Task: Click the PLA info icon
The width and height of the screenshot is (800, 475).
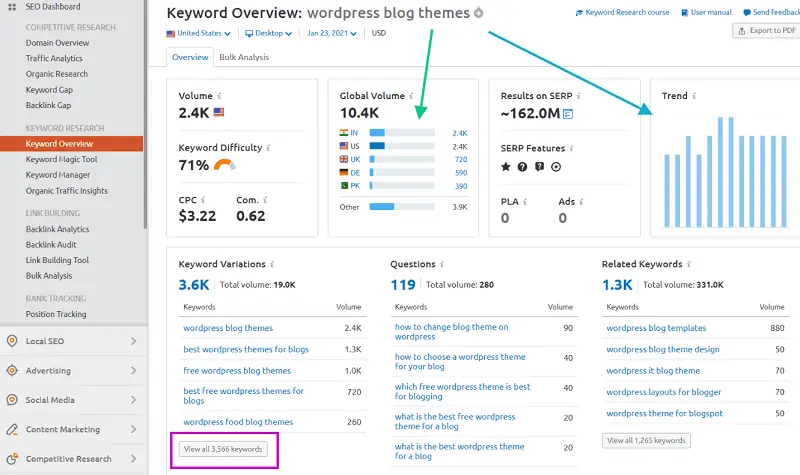Action: point(525,202)
